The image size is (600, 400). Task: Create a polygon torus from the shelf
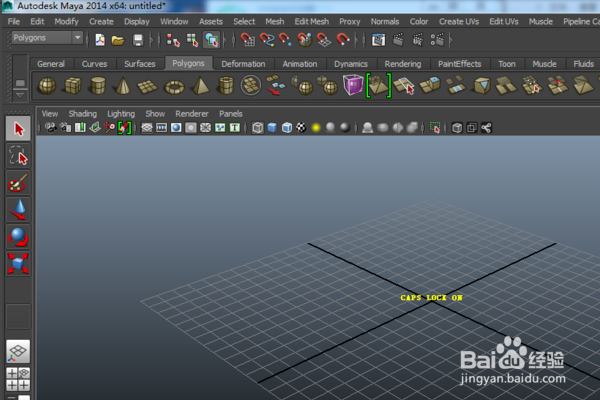(174, 87)
